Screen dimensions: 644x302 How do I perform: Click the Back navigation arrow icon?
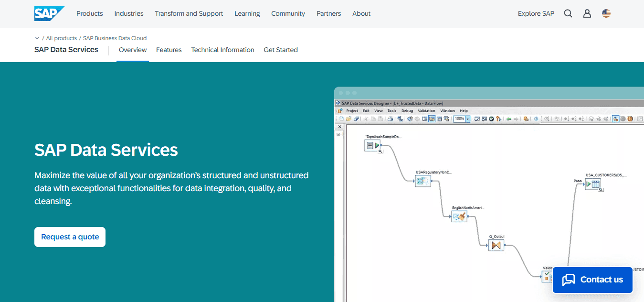pos(508,119)
